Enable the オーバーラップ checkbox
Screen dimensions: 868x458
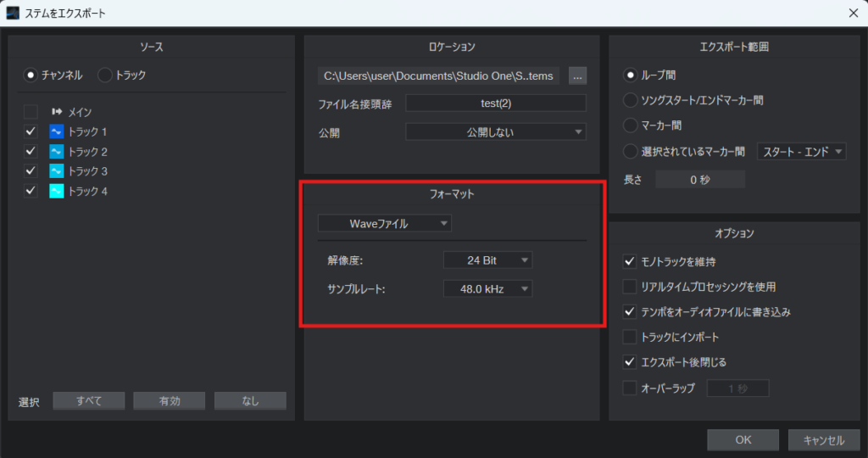click(x=630, y=388)
